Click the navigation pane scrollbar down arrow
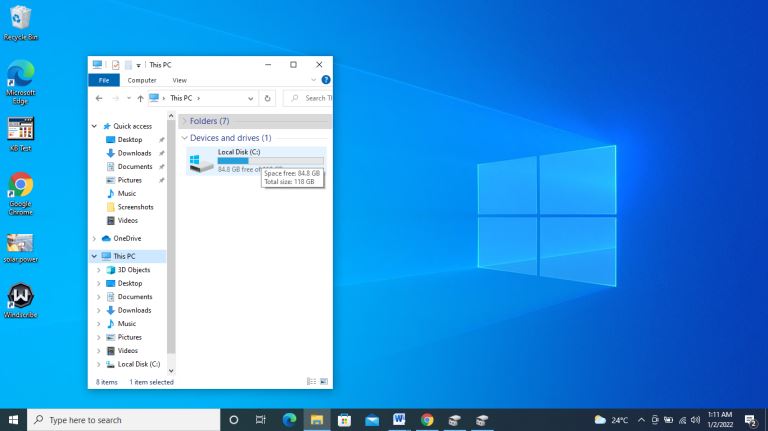The image size is (768, 431). click(x=171, y=371)
